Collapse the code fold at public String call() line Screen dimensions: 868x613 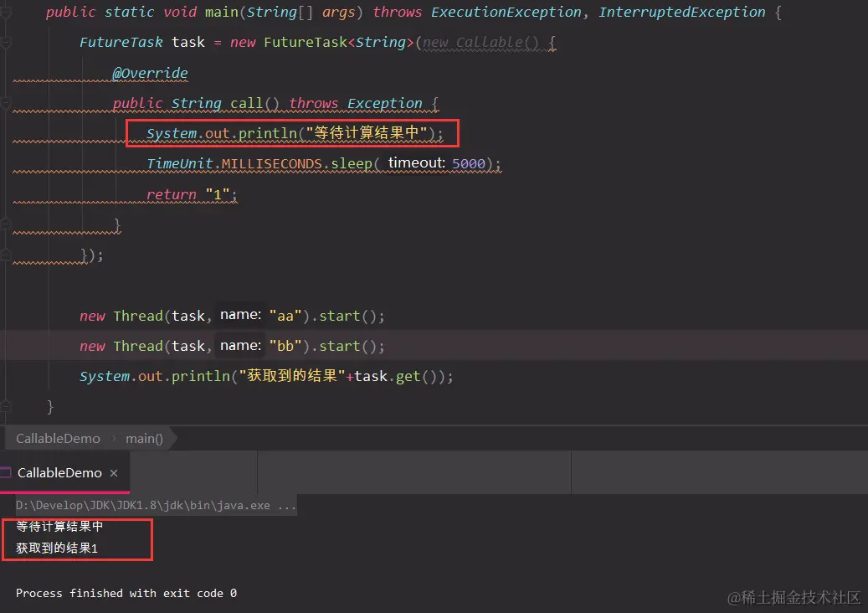(6, 103)
